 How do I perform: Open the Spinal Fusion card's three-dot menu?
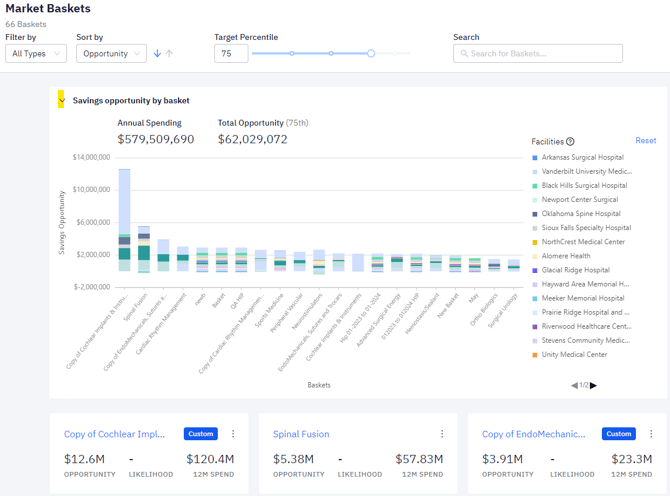(442, 434)
